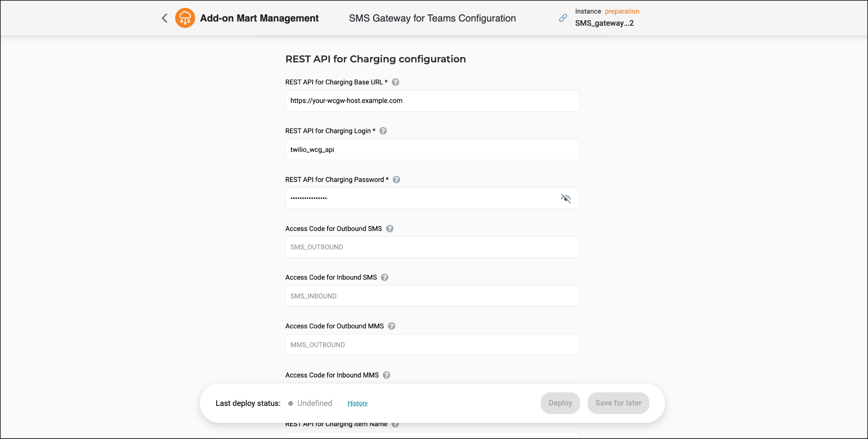Click the Outbound MMS access code field
Viewport: 868px width, 439px height.
click(432, 345)
